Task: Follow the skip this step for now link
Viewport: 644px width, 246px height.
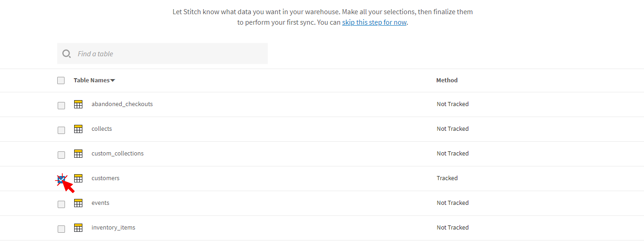Action: [374, 22]
